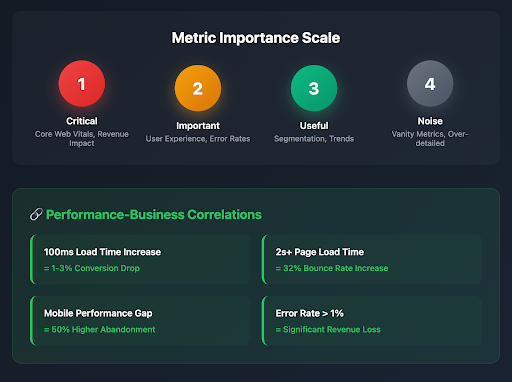Click the Useful label
The height and width of the screenshot is (382, 512).
(x=314, y=126)
